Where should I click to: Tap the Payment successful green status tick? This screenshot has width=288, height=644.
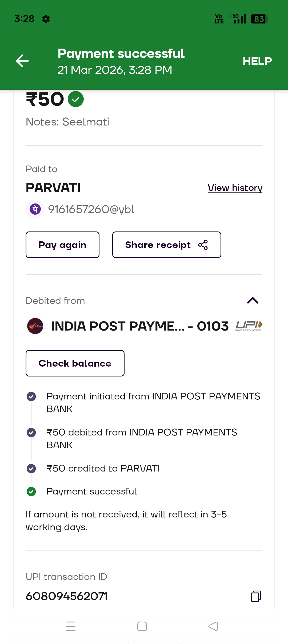(31, 491)
